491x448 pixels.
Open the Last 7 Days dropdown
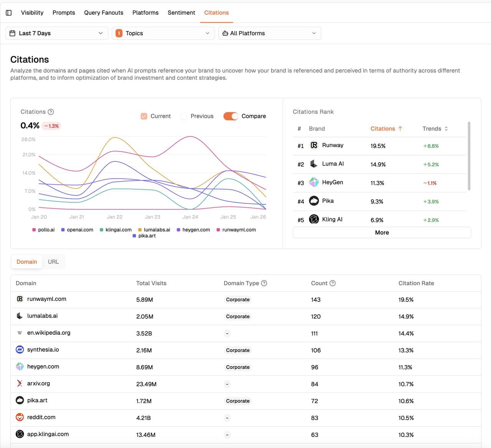tap(57, 33)
